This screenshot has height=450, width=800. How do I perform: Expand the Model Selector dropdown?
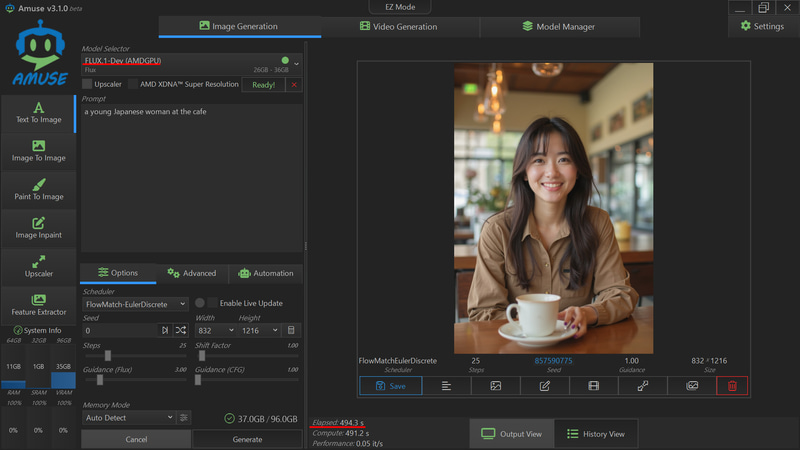click(296, 64)
